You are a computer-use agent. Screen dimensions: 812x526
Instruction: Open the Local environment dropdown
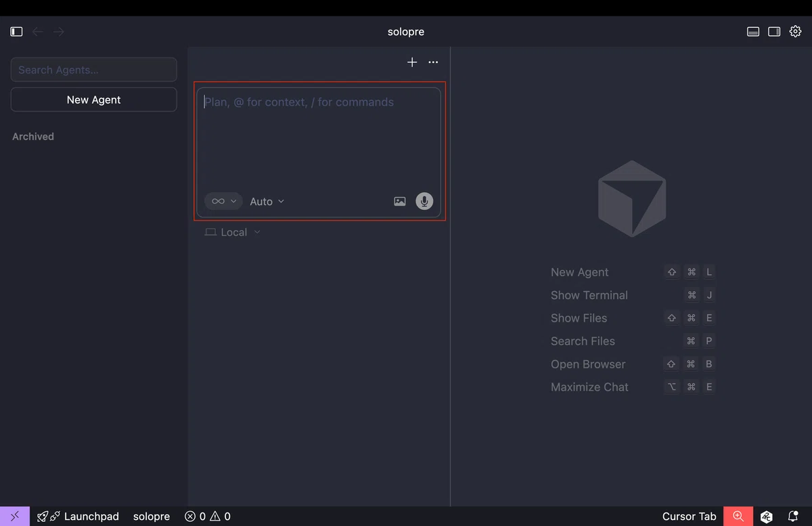[233, 232]
